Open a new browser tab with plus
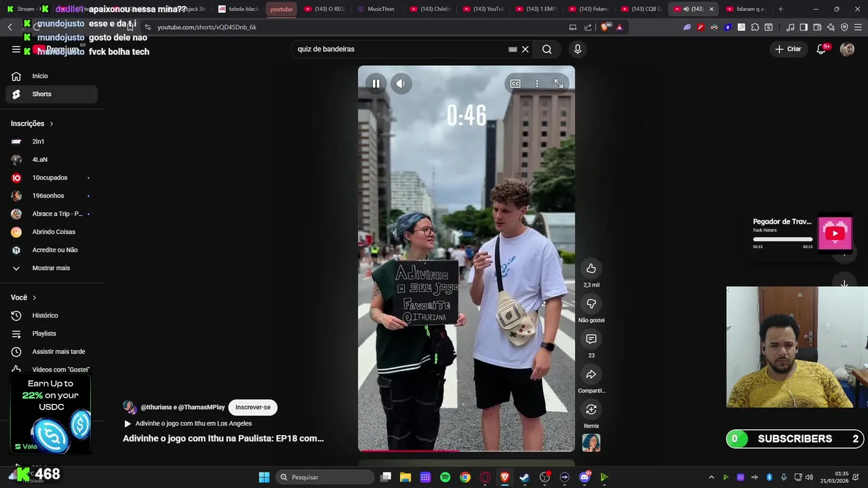Viewport: 868px width, 488px height. point(781,9)
